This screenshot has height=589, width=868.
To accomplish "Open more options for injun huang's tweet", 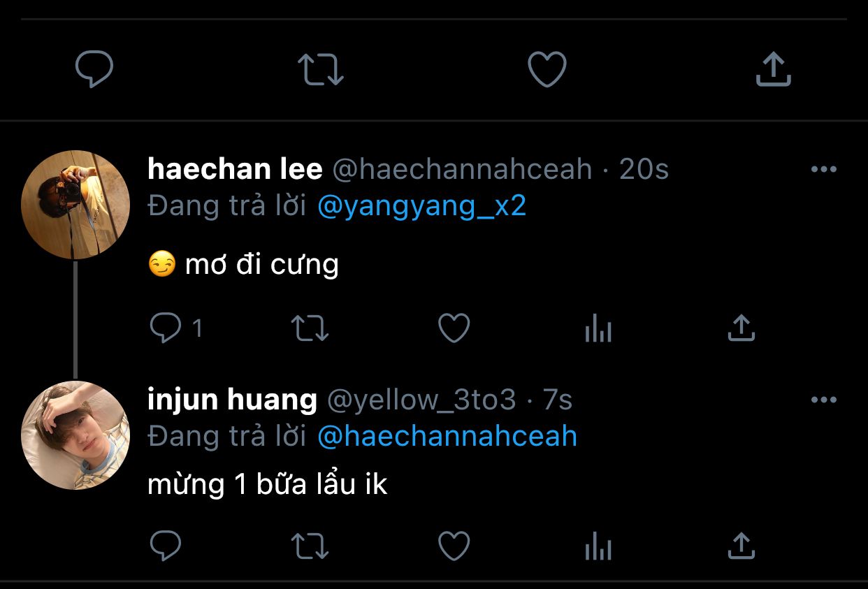I will 824,400.
